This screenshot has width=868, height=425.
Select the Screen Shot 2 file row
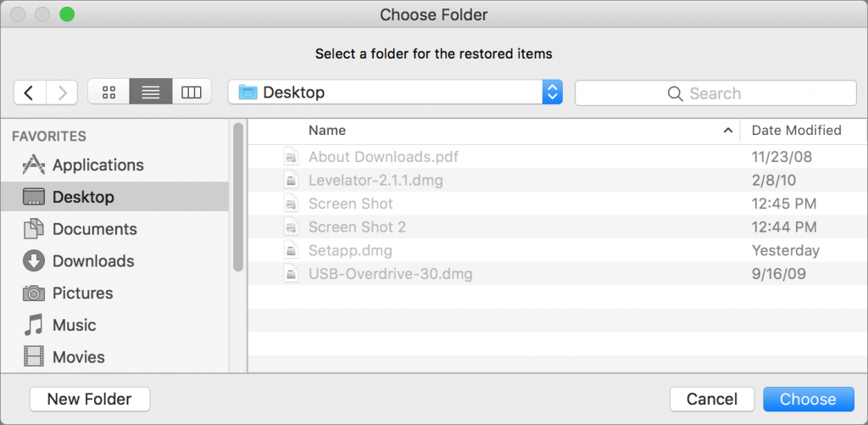point(558,226)
